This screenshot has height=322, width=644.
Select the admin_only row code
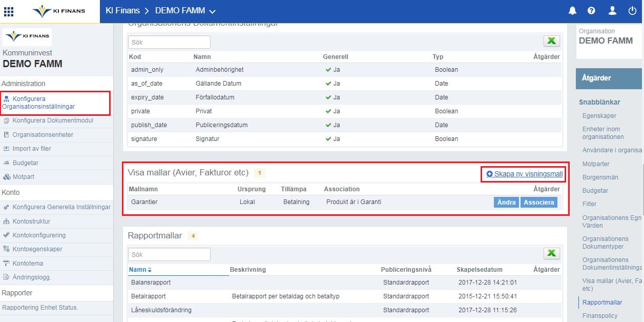coord(147,70)
